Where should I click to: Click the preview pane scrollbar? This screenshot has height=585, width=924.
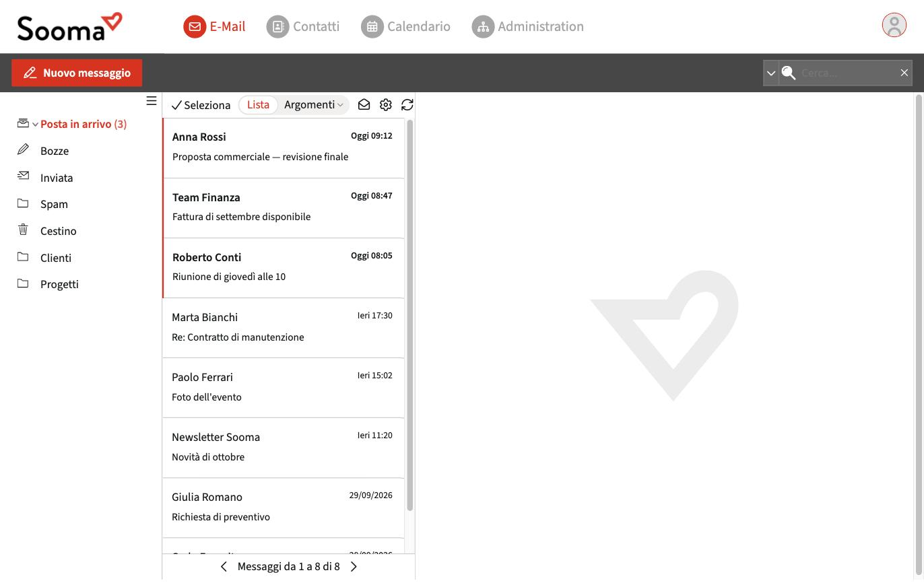click(x=919, y=335)
